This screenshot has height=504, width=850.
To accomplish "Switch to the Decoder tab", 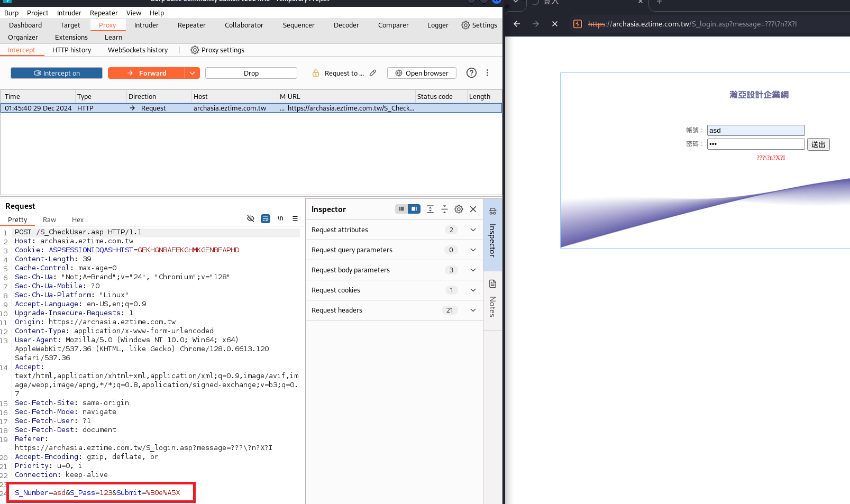I will (x=346, y=25).
